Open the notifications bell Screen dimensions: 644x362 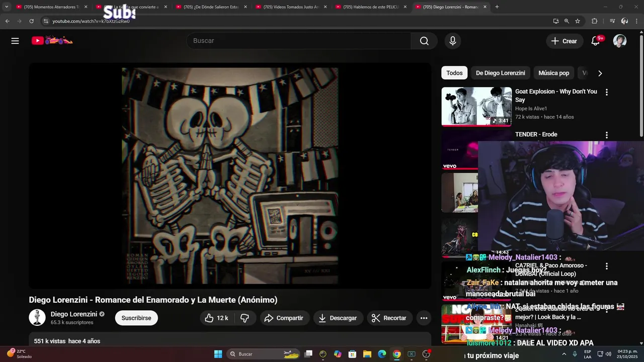coord(596,41)
